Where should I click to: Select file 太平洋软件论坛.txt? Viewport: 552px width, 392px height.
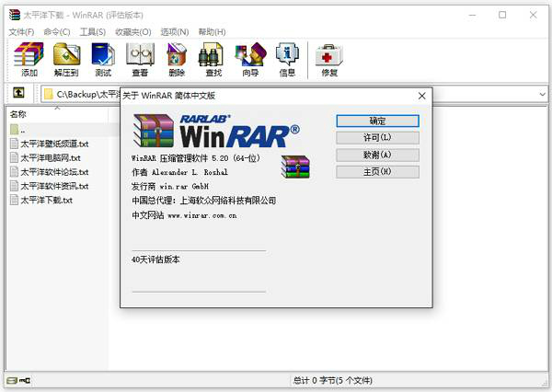(x=50, y=172)
